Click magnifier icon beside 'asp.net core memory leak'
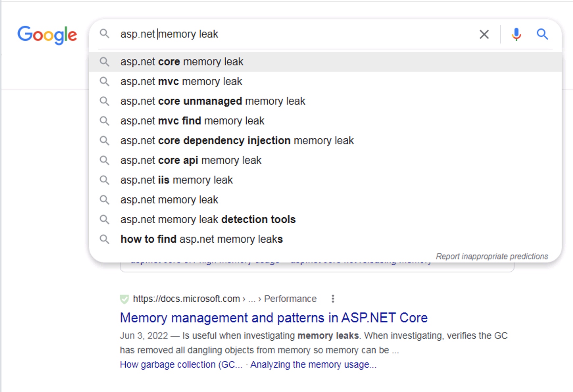 click(105, 61)
